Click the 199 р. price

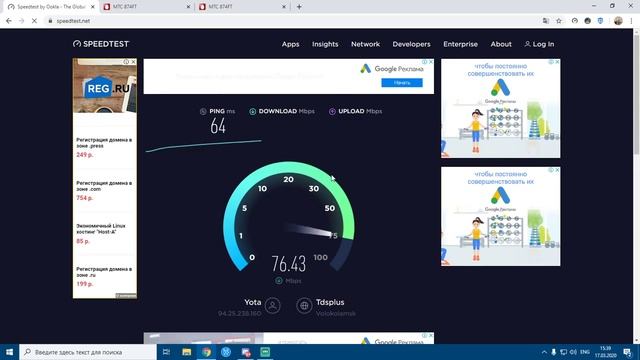coord(84,284)
